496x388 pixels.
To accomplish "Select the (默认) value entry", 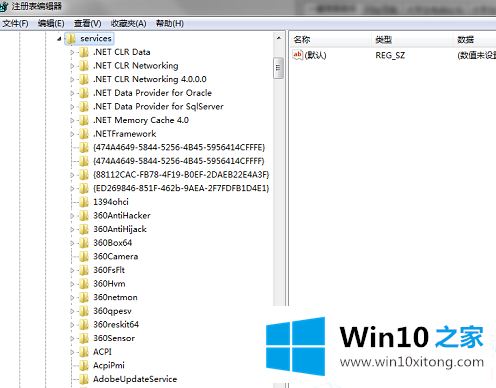I will coord(315,55).
